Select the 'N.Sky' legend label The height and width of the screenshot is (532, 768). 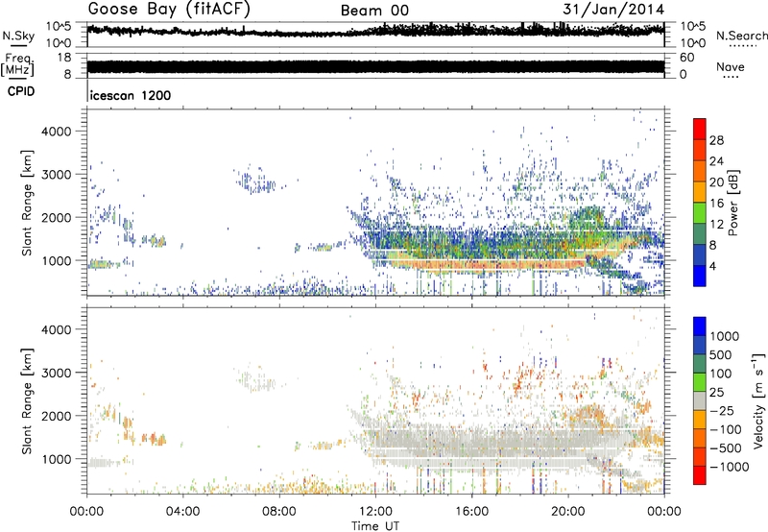[18, 36]
